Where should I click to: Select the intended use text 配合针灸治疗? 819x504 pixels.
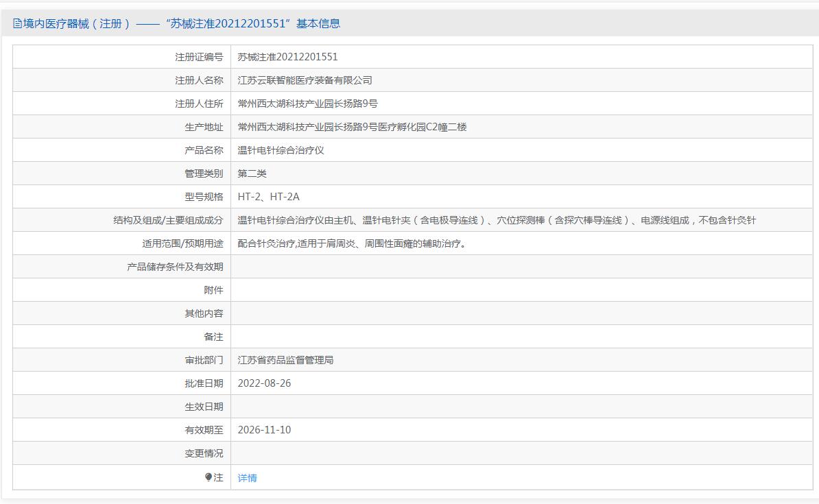(x=351, y=243)
